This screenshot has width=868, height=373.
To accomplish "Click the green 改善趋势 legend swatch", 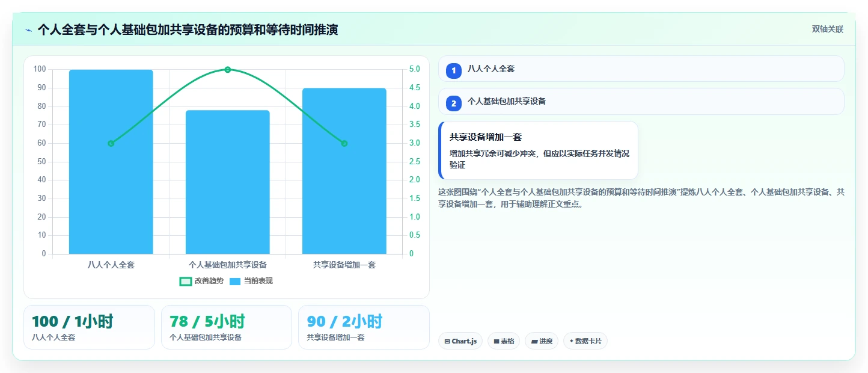I will coord(186,281).
